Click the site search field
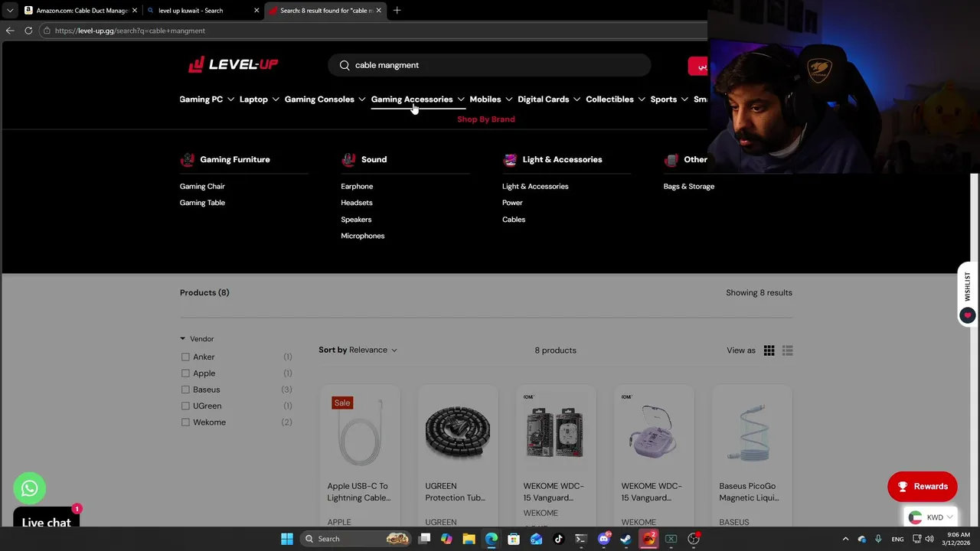This screenshot has height=551, width=980. tap(490, 65)
